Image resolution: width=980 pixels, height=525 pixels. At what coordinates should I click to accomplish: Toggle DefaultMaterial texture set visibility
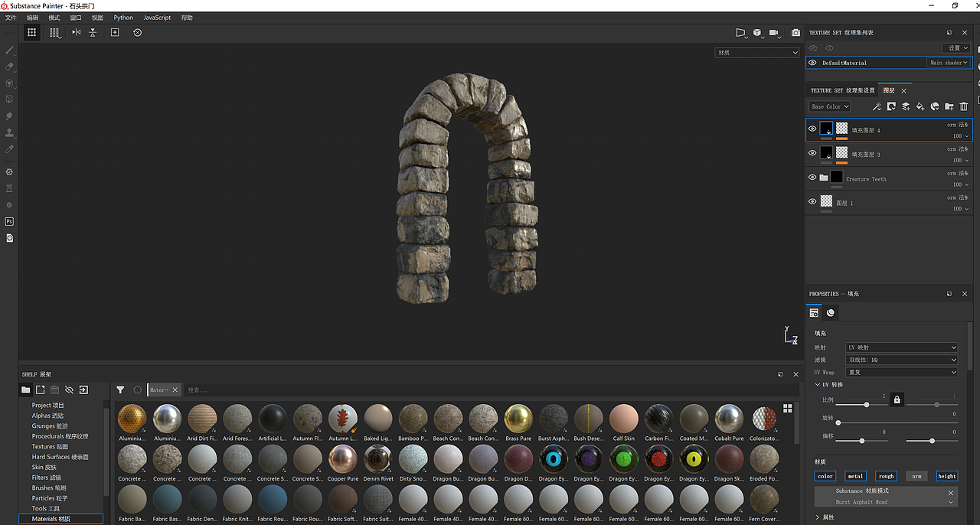tap(813, 63)
